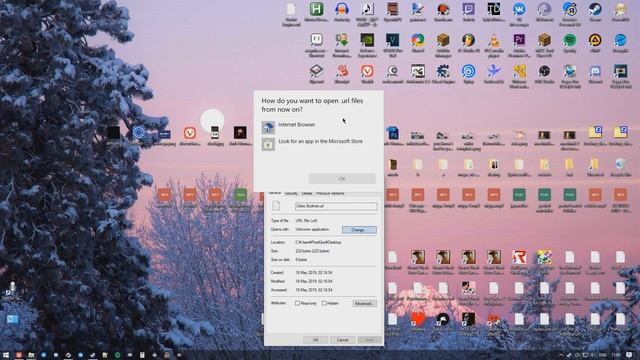
Task: Open Spotify from the taskbar
Action: 118,355
